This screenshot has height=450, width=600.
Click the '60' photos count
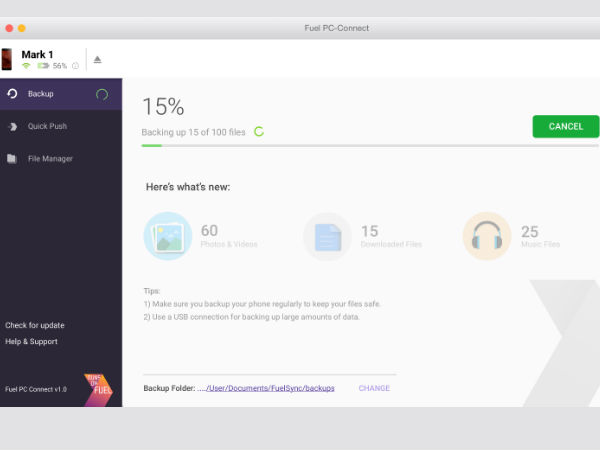click(209, 230)
